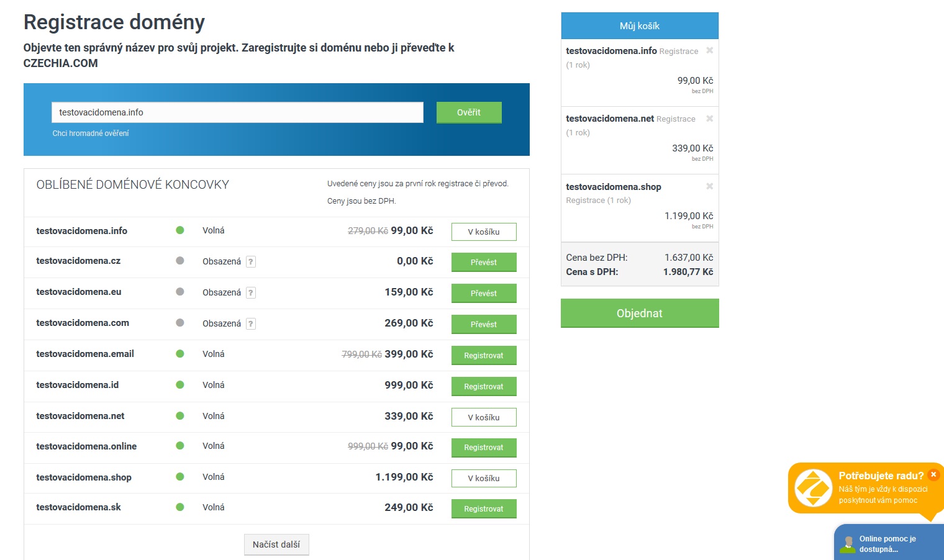The image size is (944, 560).
Task: Remove testovacidomena.shop from the cart
Action: pos(709,186)
